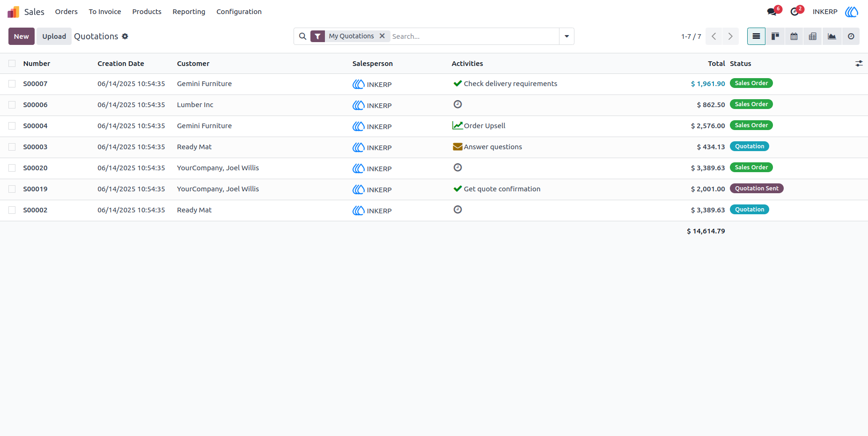The width and height of the screenshot is (868, 436).
Task: Go to previous page arrow
Action: pos(714,36)
